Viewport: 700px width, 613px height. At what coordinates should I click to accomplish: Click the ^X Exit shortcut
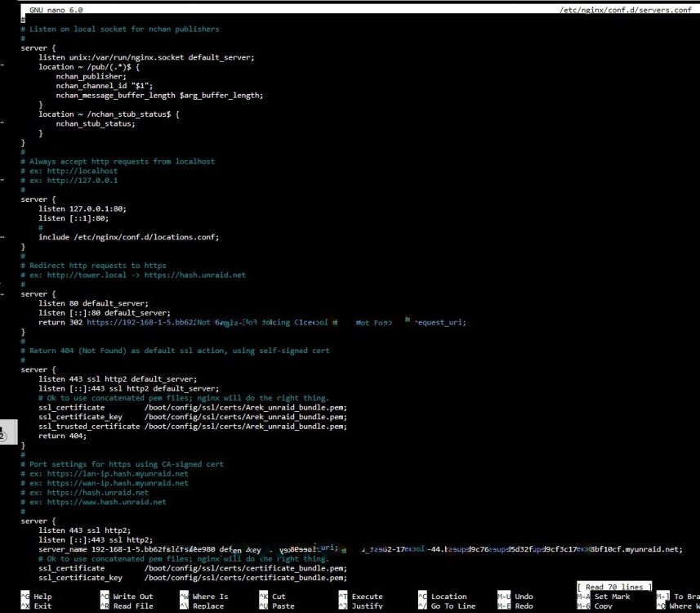tap(36, 606)
